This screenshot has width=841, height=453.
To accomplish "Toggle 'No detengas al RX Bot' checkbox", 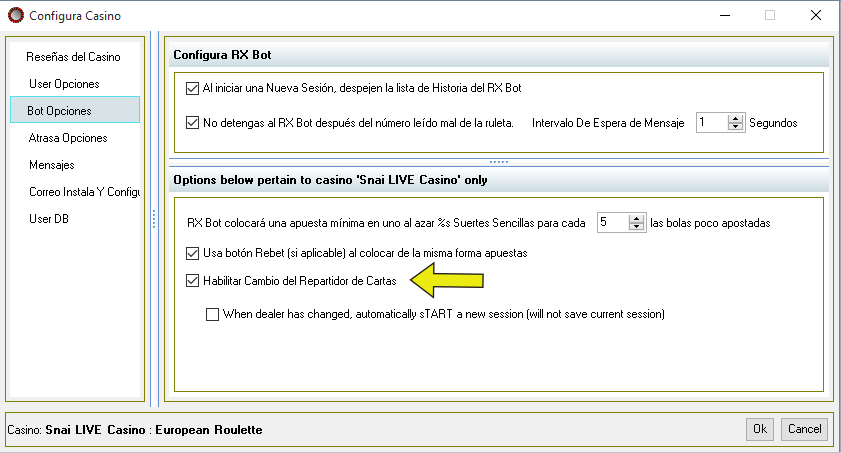I will tap(192, 123).
